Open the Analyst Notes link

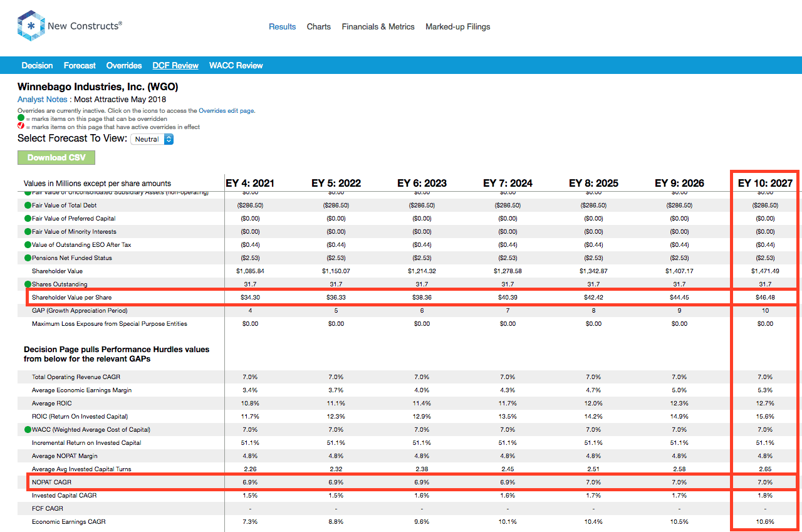point(43,99)
